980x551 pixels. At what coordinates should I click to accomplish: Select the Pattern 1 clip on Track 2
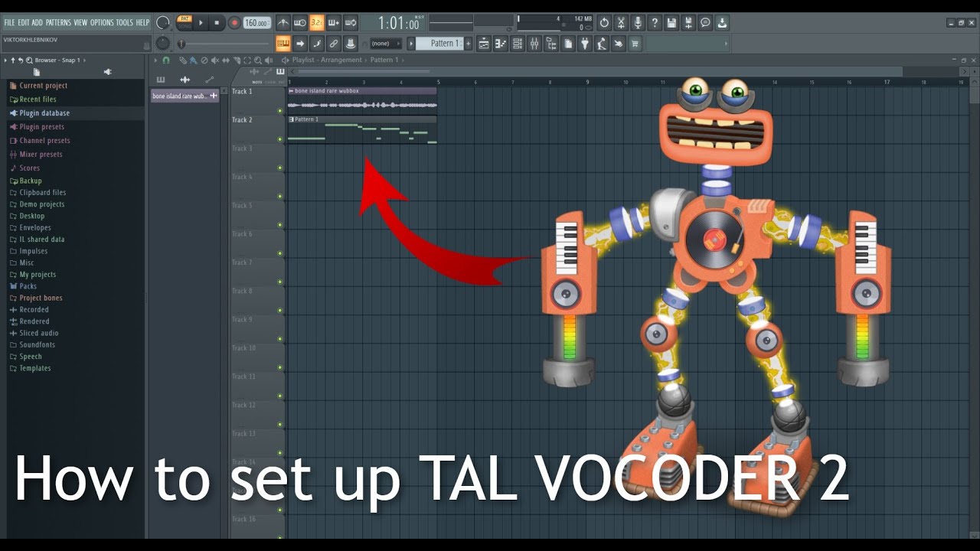coord(362,129)
